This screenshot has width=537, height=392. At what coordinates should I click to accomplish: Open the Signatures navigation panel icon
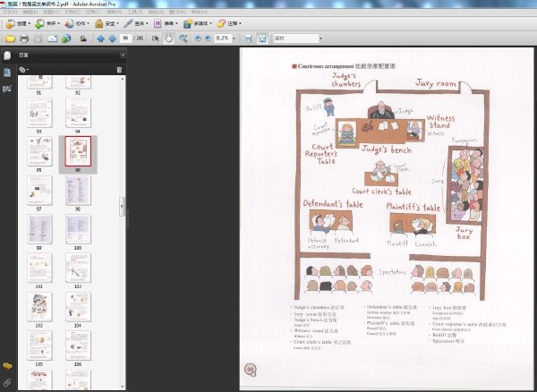click(7, 89)
